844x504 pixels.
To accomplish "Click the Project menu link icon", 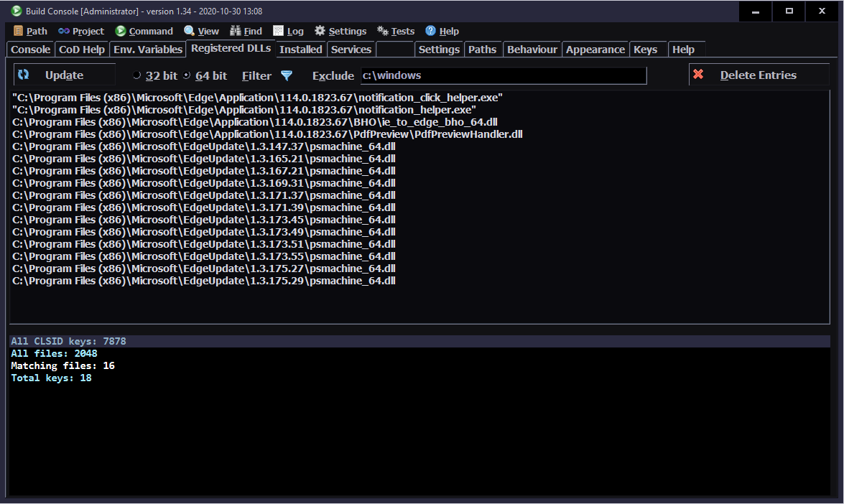I will [64, 31].
